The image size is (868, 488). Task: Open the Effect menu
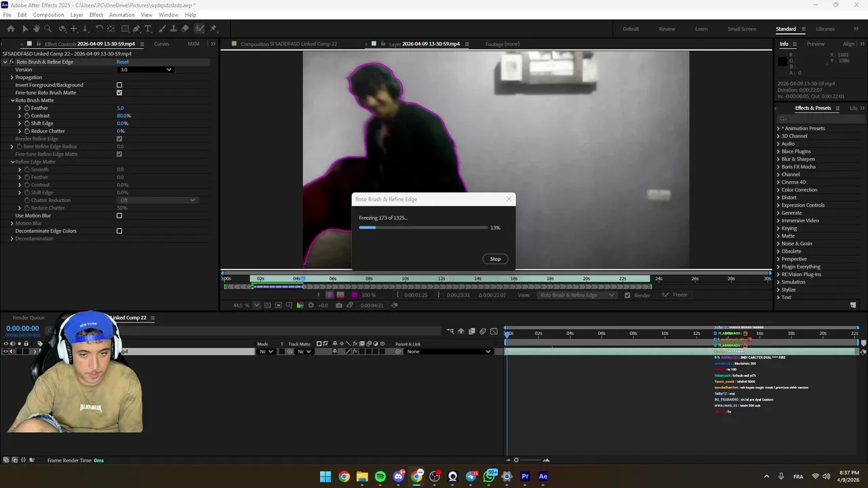pos(96,15)
